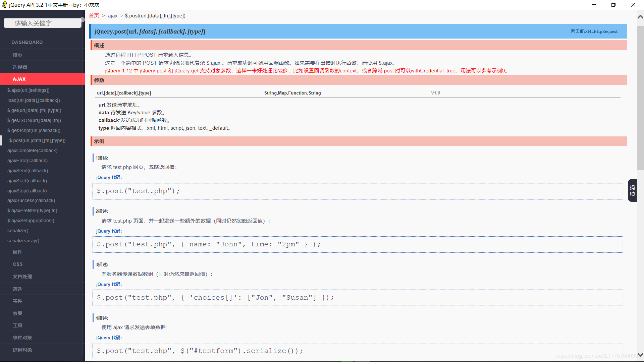The width and height of the screenshot is (644, 362).
Task: Select ajaxSuccess(callback) in sidebar
Action: [x=31, y=200]
